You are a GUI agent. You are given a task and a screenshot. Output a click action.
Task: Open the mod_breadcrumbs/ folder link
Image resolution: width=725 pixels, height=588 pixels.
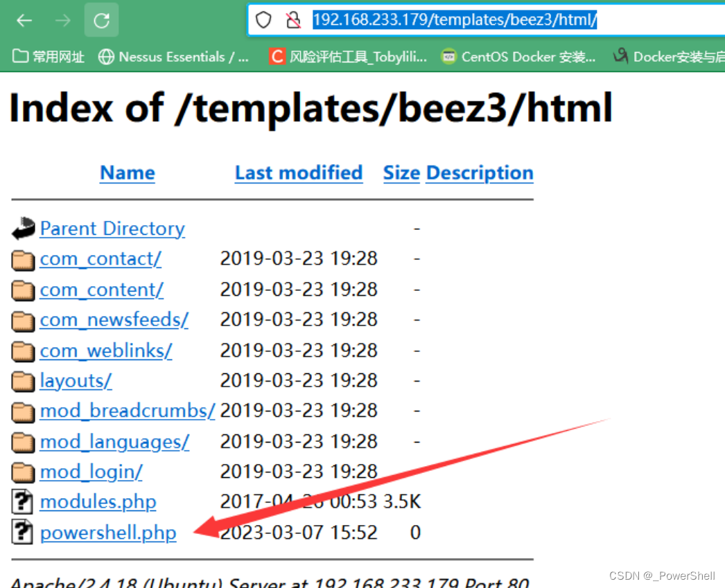(128, 411)
